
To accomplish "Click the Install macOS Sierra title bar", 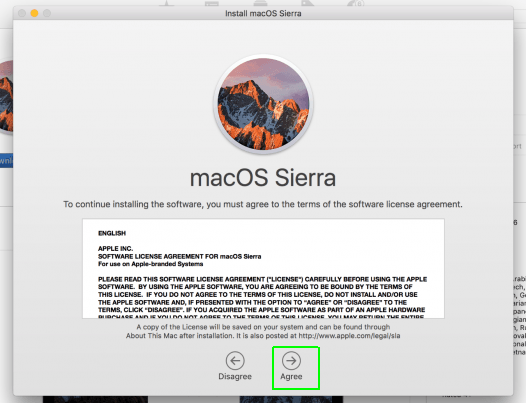I will click(263, 13).
